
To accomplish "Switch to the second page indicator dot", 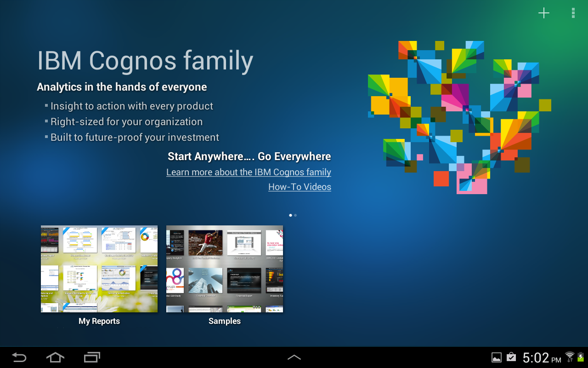I will 295,215.
